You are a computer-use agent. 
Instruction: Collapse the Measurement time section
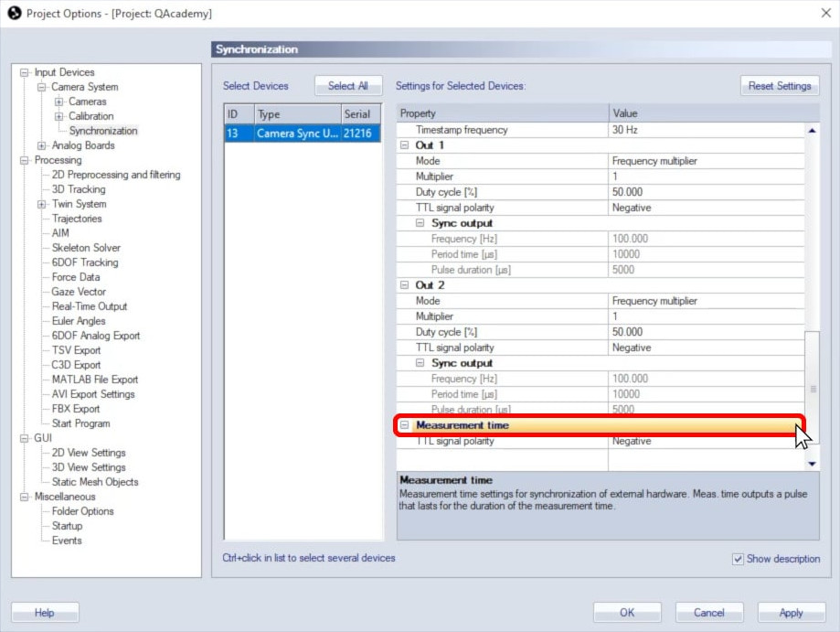point(403,425)
